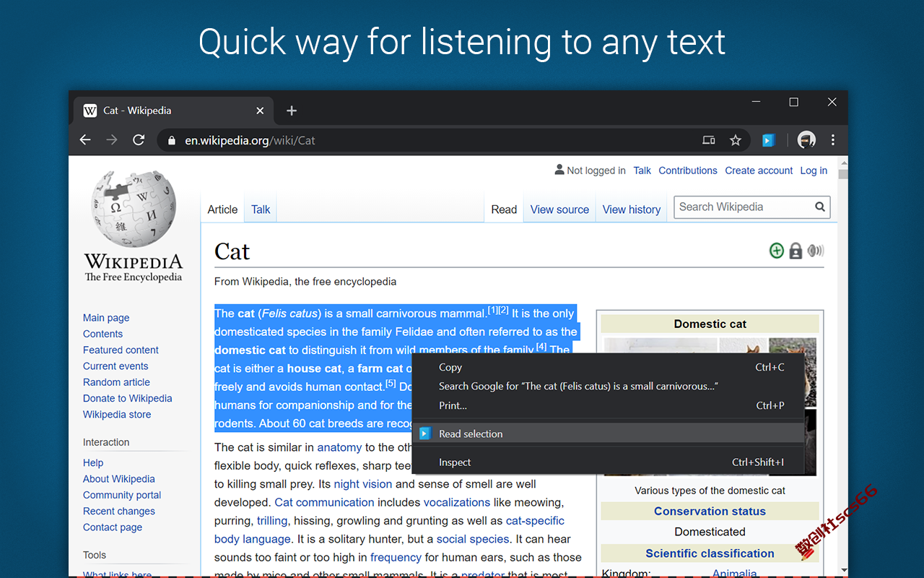Click the padlock protection icon beside Cat title
Screen dimensions: 924x578
coord(796,251)
